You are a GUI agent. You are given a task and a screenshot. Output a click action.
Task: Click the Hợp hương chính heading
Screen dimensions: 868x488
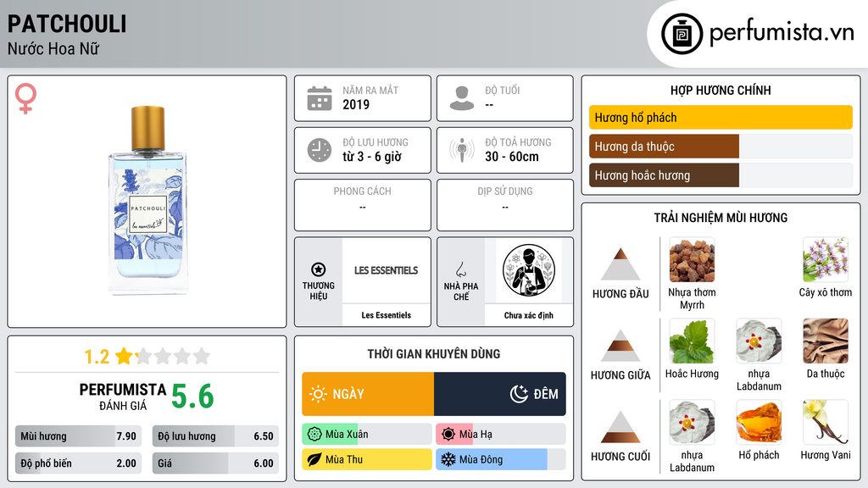[721, 90]
